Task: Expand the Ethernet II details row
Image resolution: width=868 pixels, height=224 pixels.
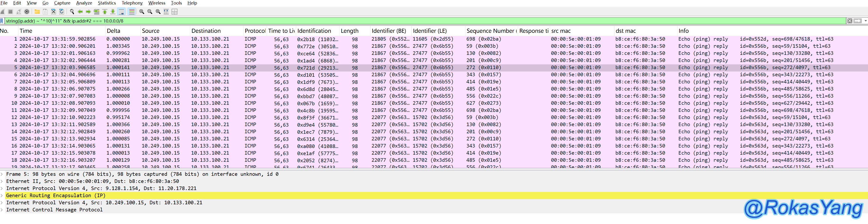Action: (2, 181)
